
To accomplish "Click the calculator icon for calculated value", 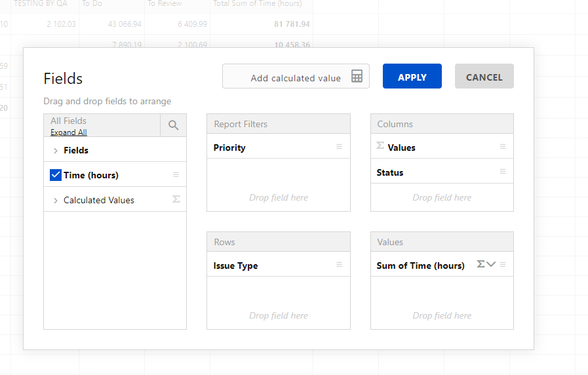I will point(357,76).
